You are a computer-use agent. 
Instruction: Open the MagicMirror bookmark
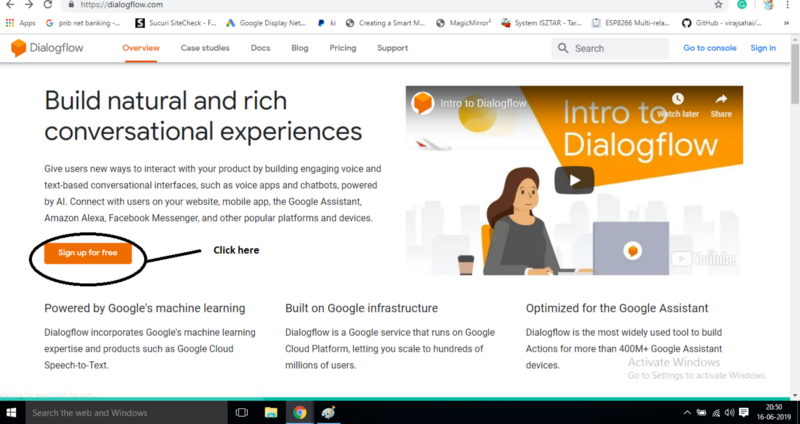tap(464, 23)
